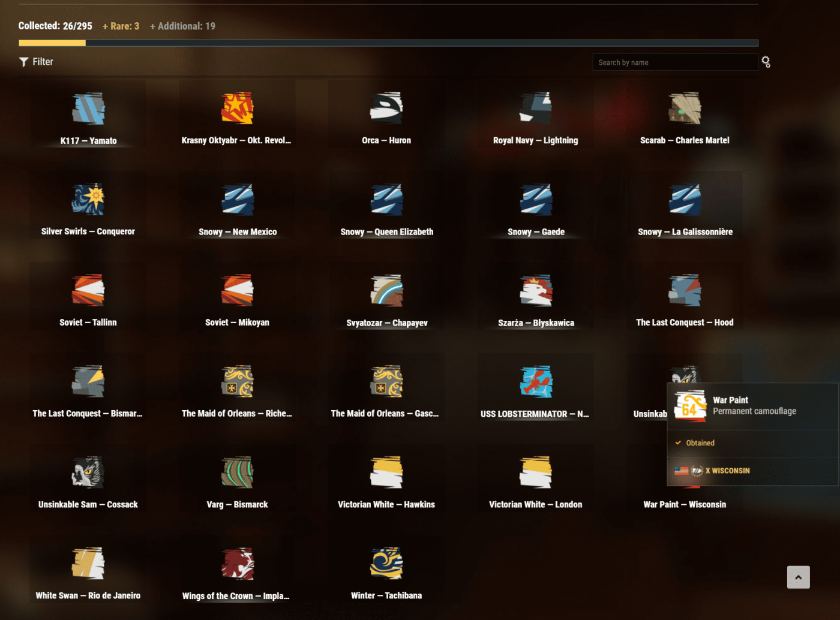The width and height of the screenshot is (840, 620).
Task: Click the Permanent camouflage tooltip text
Action: click(755, 411)
